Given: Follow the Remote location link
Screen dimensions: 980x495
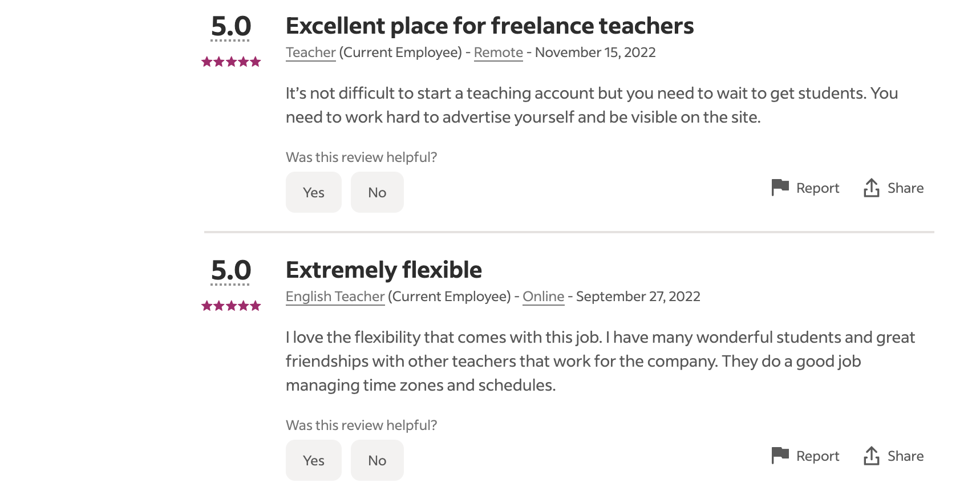Looking at the screenshot, I should (498, 52).
